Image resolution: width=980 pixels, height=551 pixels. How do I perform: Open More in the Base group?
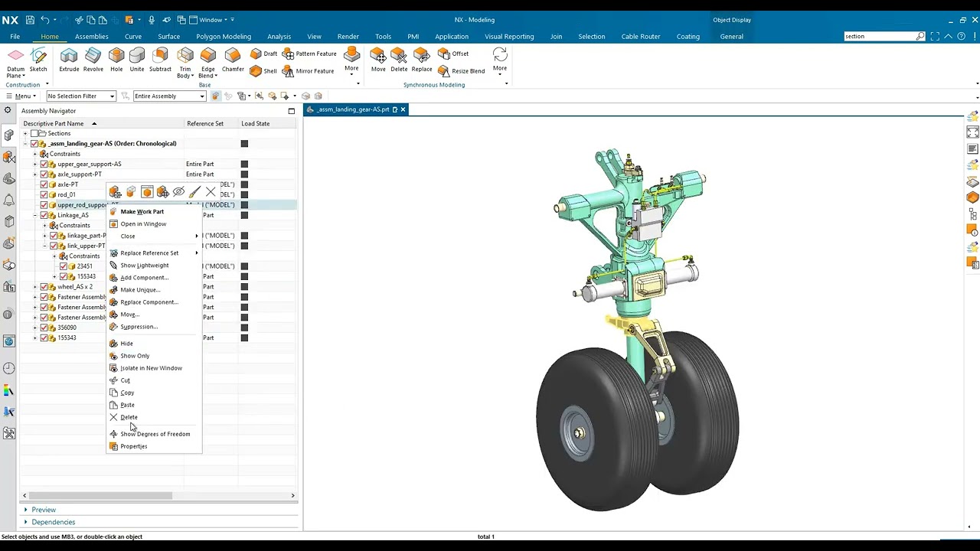click(x=351, y=60)
